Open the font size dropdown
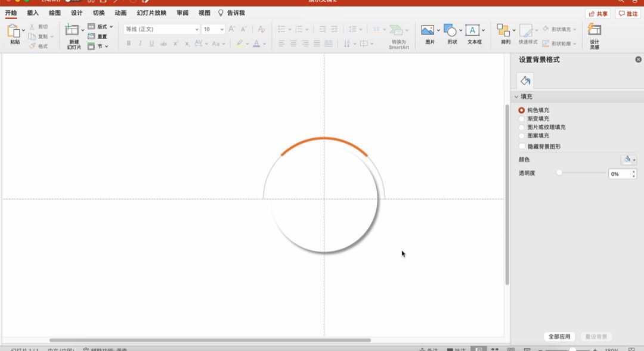This screenshot has height=351, width=644. click(222, 29)
